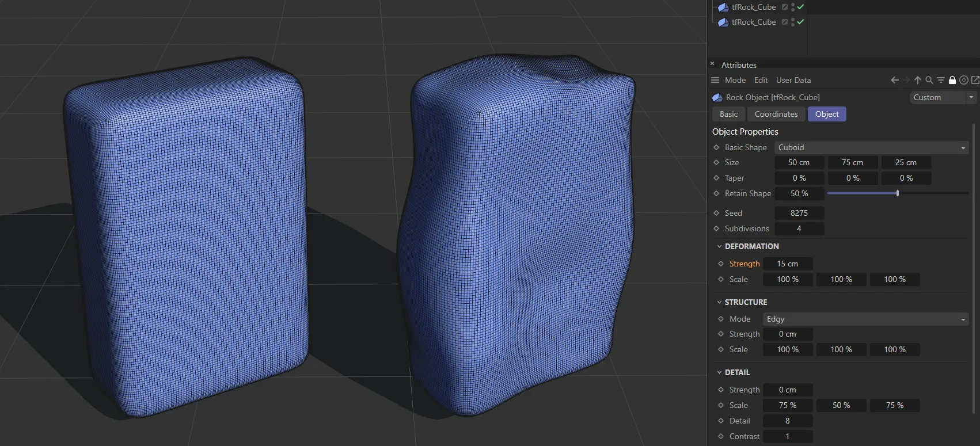The height and width of the screenshot is (446, 980).
Task: Click Deformation Strength field 15 cm
Action: pyautogui.click(x=788, y=264)
